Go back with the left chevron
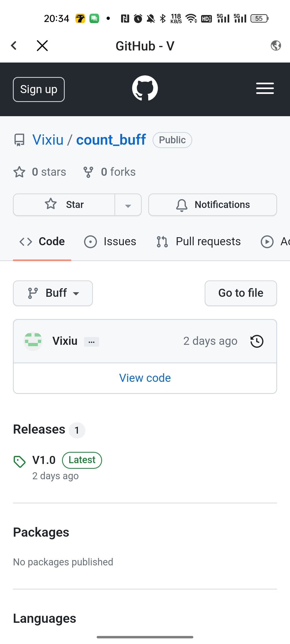The height and width of the screenshot is (644, 290). (14, 46)
